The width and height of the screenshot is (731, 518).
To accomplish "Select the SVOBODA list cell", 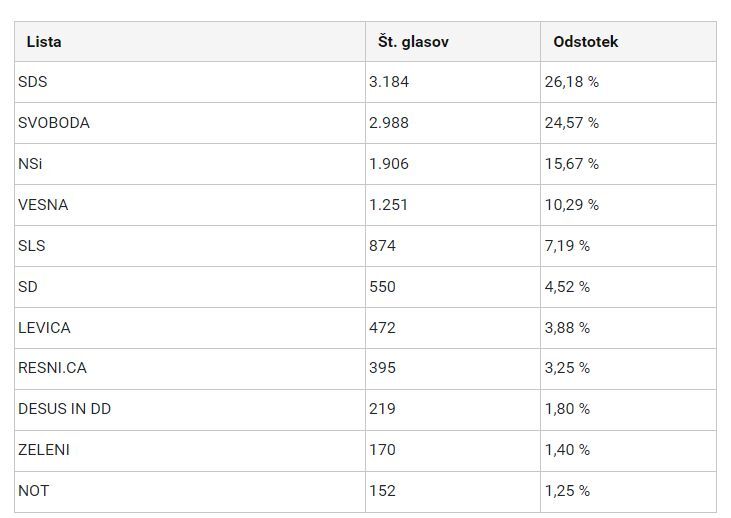I will point(54,123).
